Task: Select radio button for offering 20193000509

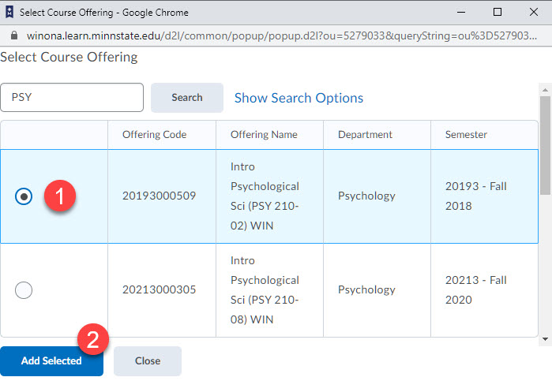Action: tap(24, 196)
